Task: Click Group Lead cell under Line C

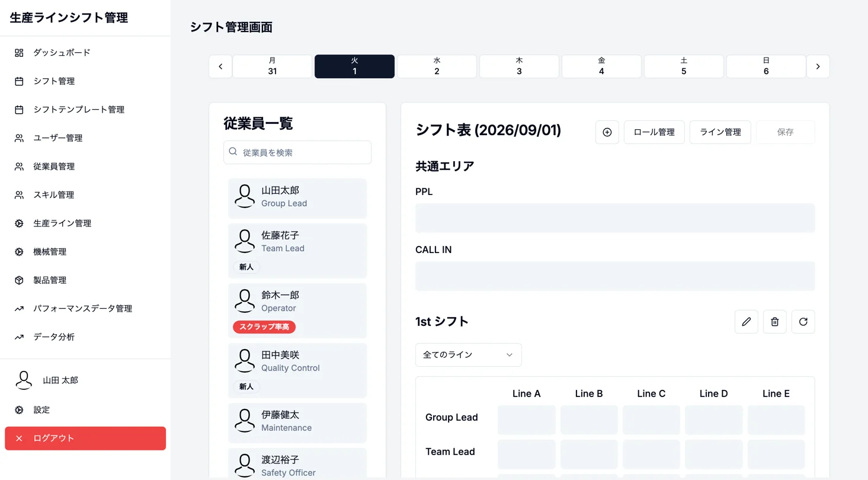Action: [x=651, y=420]
